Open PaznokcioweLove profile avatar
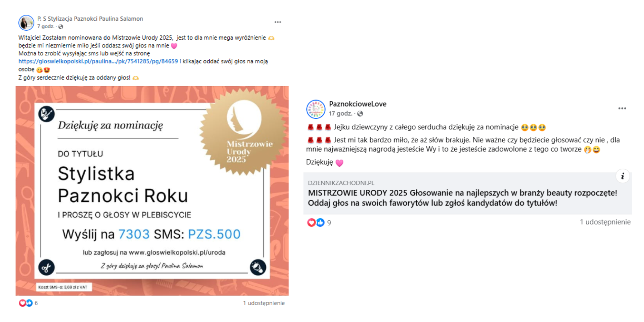The width and height of the screenshot is (644, 322). pyautogui.click(x=316, y=109)
